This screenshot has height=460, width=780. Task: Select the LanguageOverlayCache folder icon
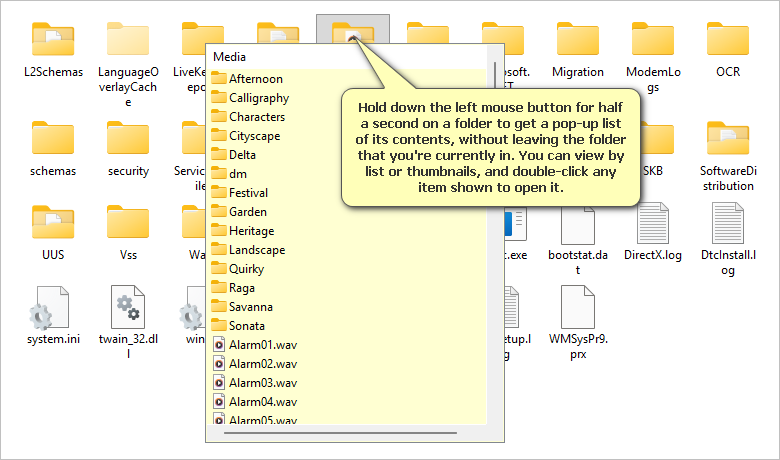[128, 40]
